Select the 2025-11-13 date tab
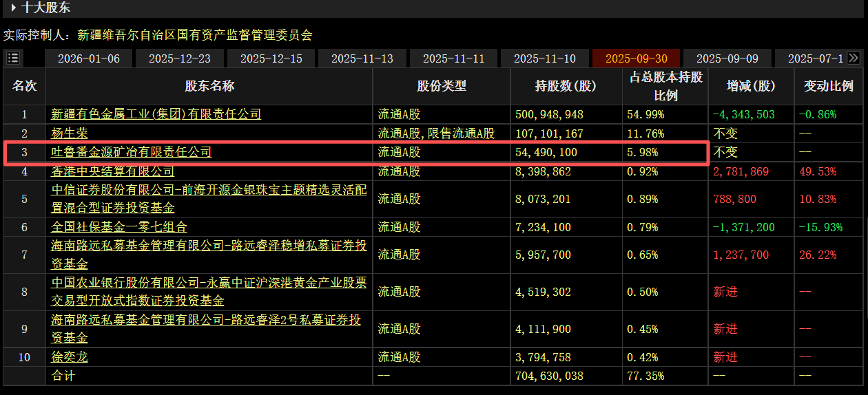 tap(362, 58)
